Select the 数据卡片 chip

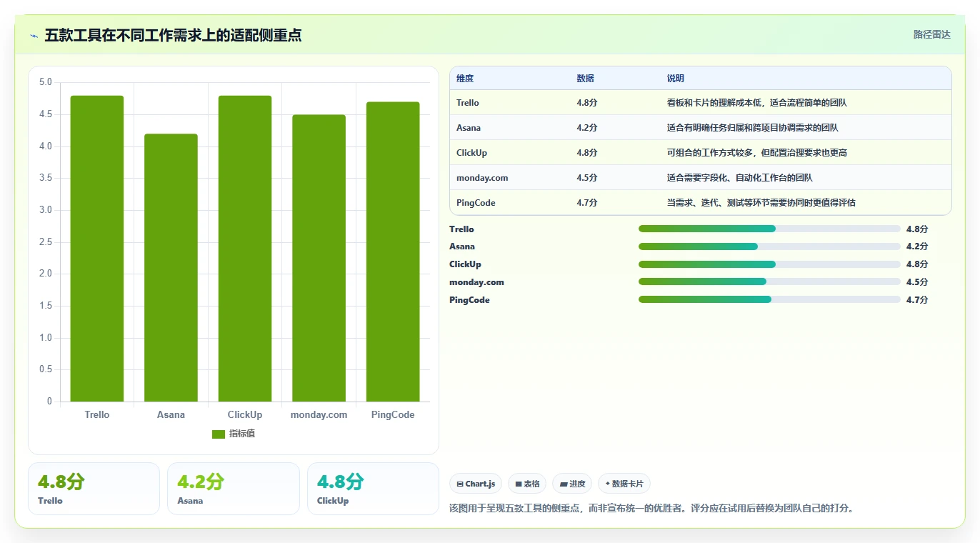[x=624, y=484]
